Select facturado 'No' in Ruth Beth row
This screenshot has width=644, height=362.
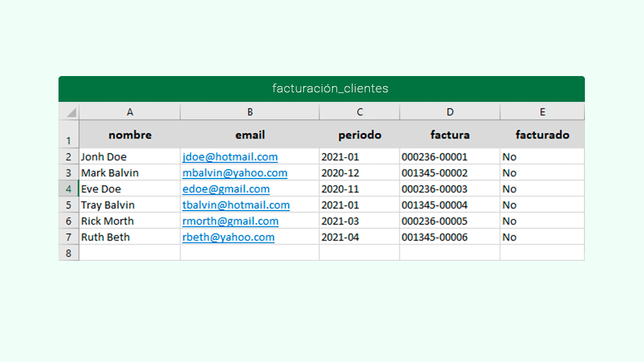point(542,237)
